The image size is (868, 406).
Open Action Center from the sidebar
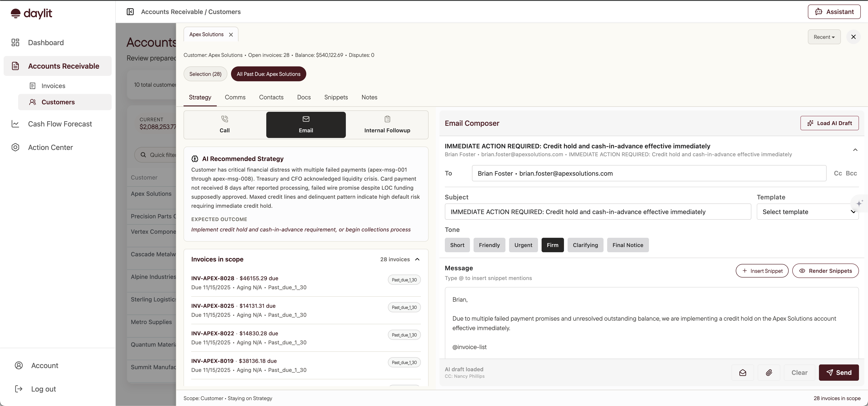[x=51, y=147]
